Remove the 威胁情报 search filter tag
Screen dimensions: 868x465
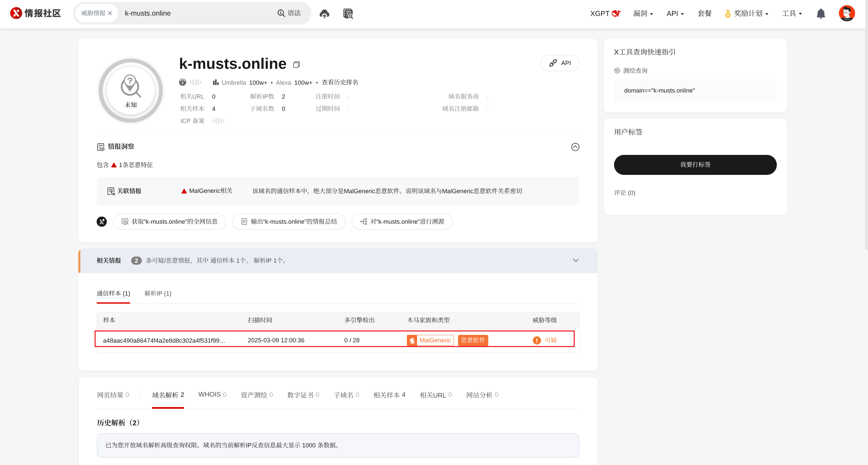click(110, 13)
